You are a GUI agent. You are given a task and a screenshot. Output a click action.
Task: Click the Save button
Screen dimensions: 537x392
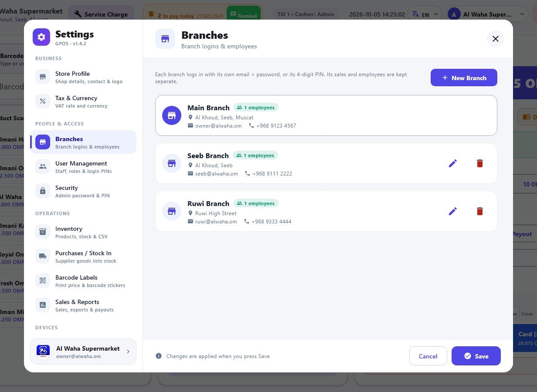476,356
